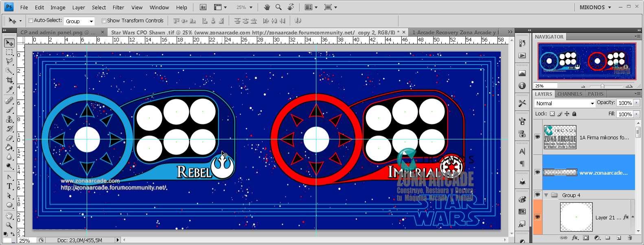The width and height of the screenshot is (644, 245).
Task: Open the Filter menu
Action: [x=118, y=7]
